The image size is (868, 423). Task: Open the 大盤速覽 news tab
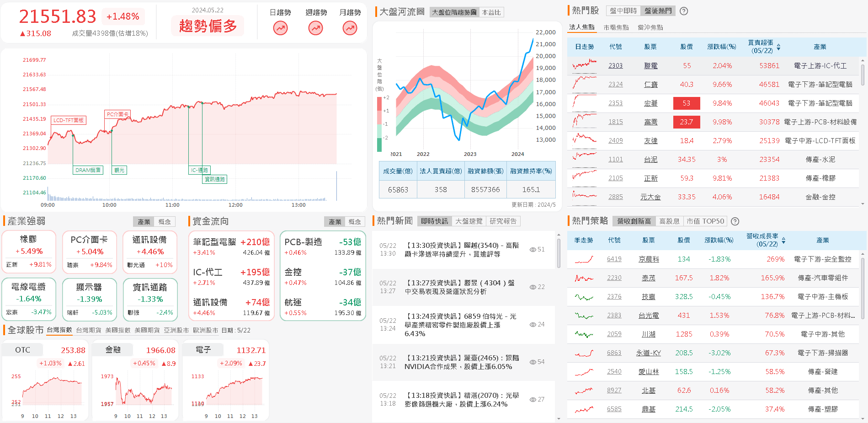[469, 221]
